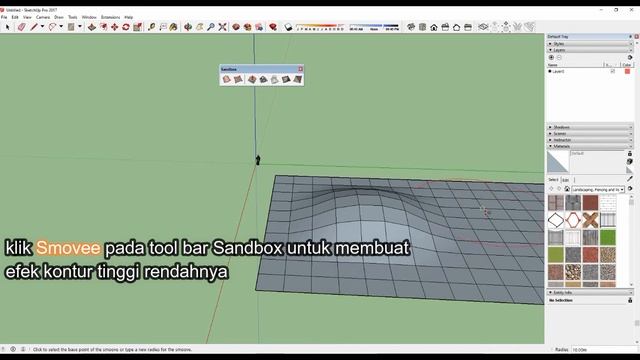
Task: Collapse the Entity Info panel
Action: tap(590, 293)
